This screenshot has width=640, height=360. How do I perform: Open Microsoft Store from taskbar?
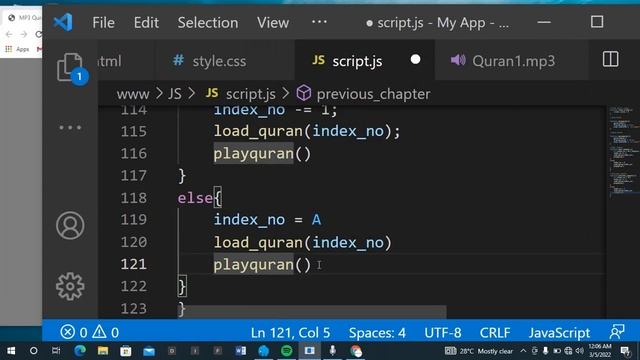126,351
